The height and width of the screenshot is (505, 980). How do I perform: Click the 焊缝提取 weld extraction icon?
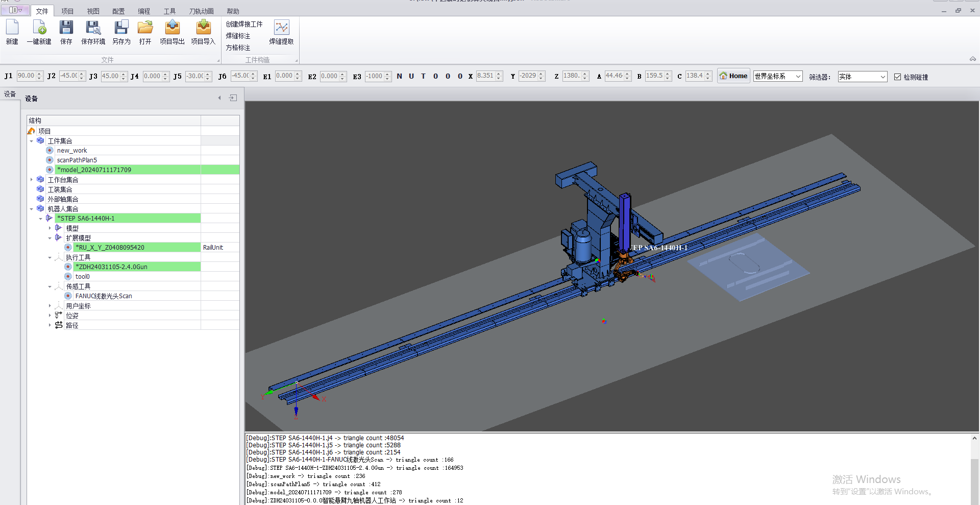pyautogui.click(x=281, y=28)
